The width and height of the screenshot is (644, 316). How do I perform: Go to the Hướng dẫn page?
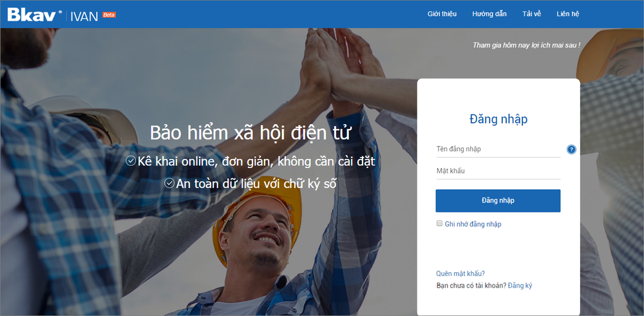[x=489, y=14]
